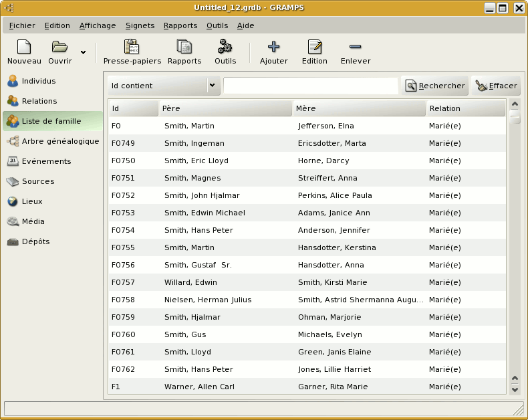Sort families by Père column header

225,108
